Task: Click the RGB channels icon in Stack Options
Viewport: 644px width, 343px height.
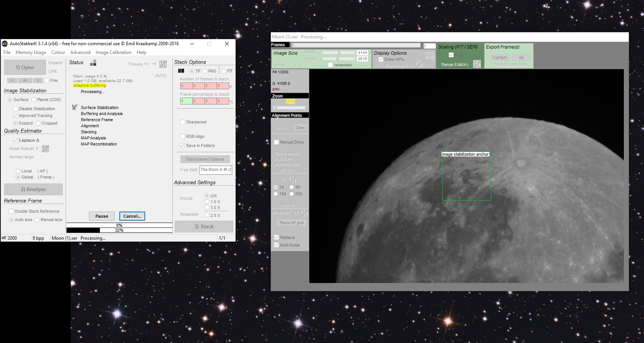Action: (182, 71)
